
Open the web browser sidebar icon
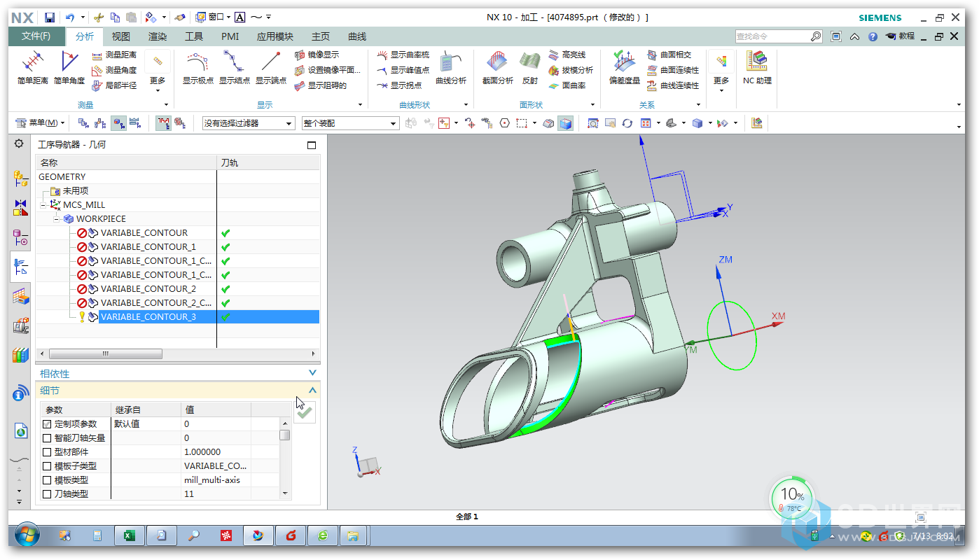[x=20, y=432]
